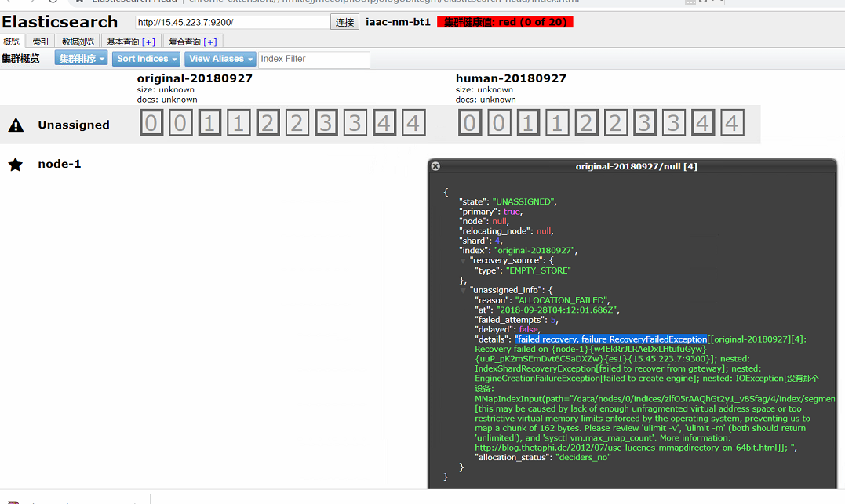The image size is (845, 504).
Task: Collapse the recovery_source JSON section
Action: click(463, 260)
